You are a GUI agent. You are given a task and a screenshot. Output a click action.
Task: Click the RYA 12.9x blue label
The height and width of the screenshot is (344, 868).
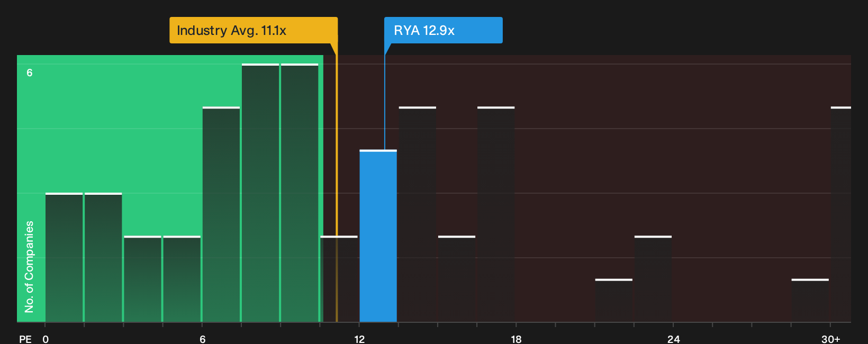pyautogui.click(x=444, y=30)
